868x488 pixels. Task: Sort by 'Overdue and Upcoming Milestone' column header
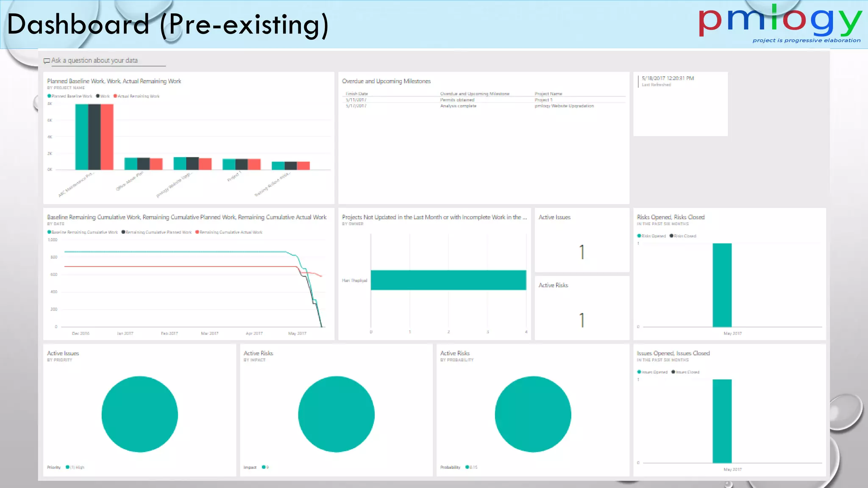(475, 94)
